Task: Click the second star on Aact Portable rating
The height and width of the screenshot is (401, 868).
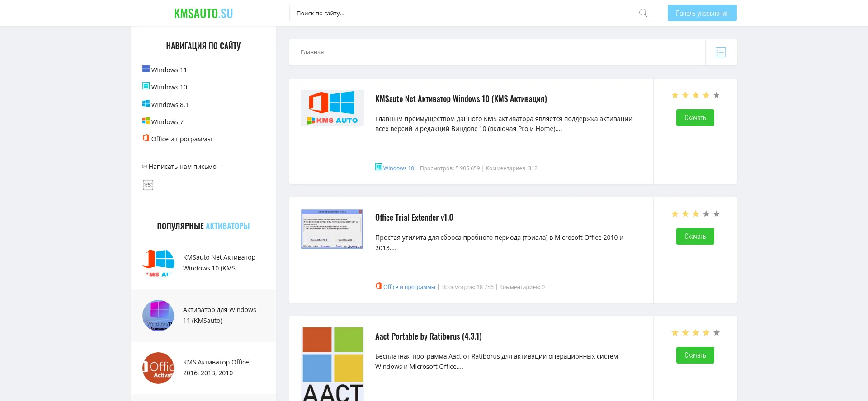Action: coord(685,332)
